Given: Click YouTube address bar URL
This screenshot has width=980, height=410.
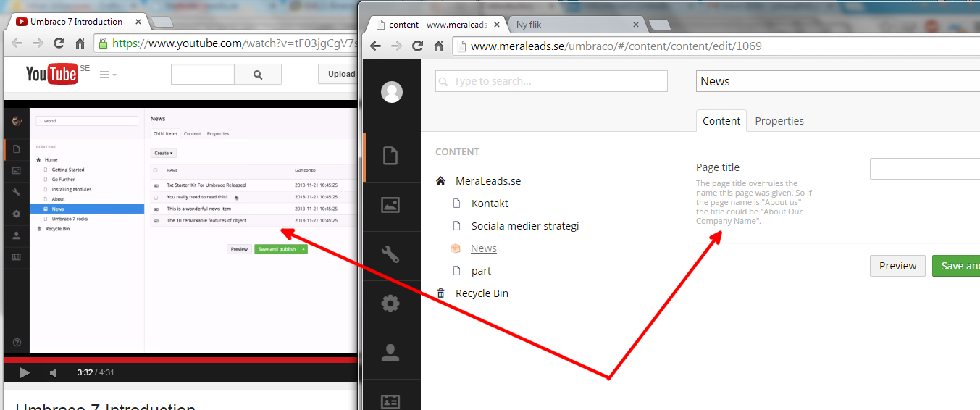Looking at the screenshot, I should (x=227, y=43).
